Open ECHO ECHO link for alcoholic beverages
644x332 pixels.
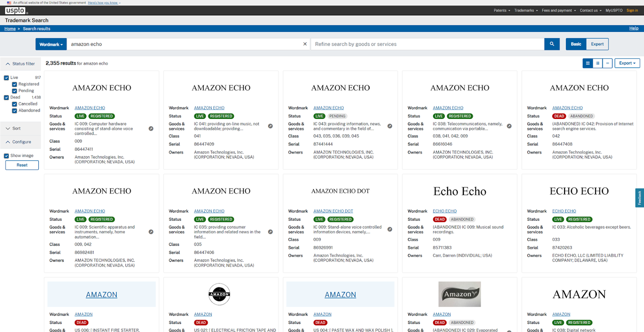pos(564,211)
